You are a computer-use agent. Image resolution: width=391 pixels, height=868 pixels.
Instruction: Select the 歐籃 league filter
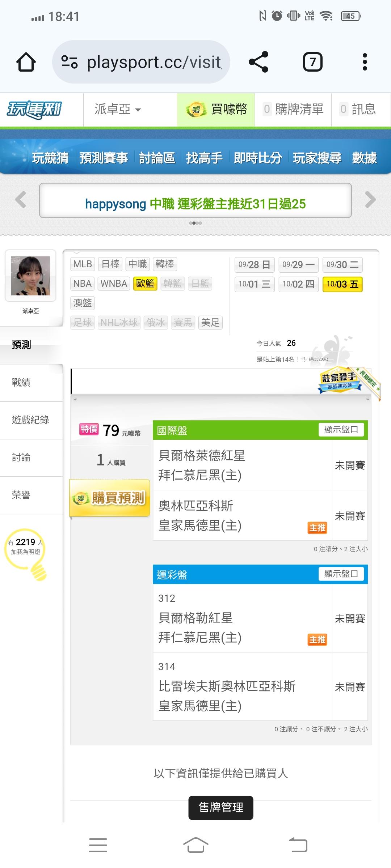(145, 284)
